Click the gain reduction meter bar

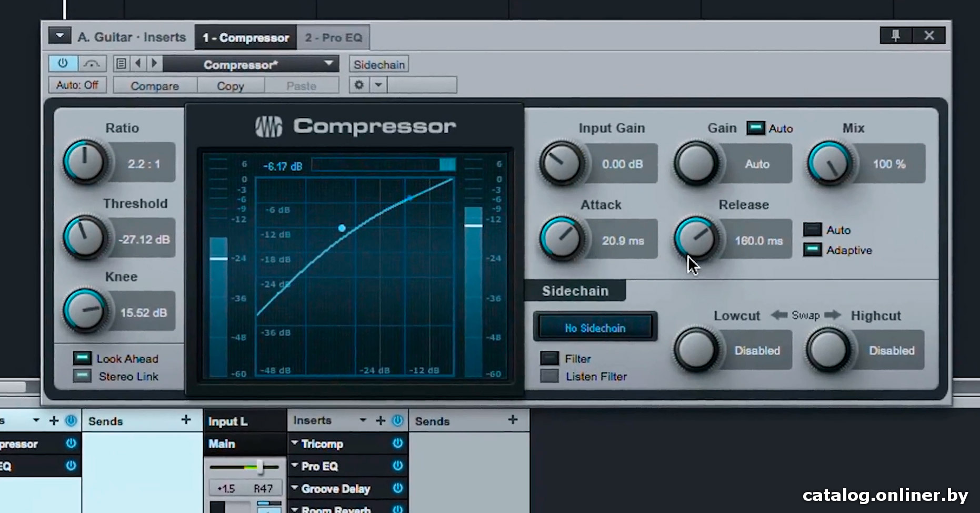point(383,164)
